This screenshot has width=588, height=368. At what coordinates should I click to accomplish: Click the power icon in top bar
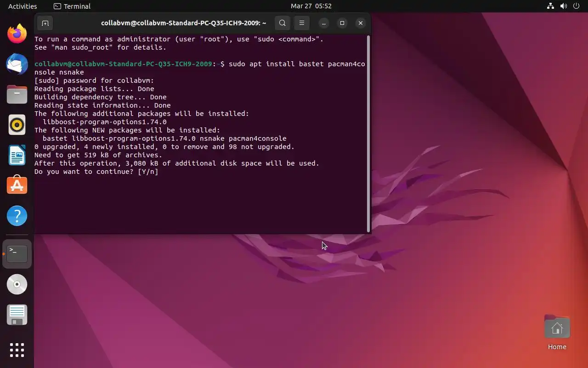[x=577, y=6]
